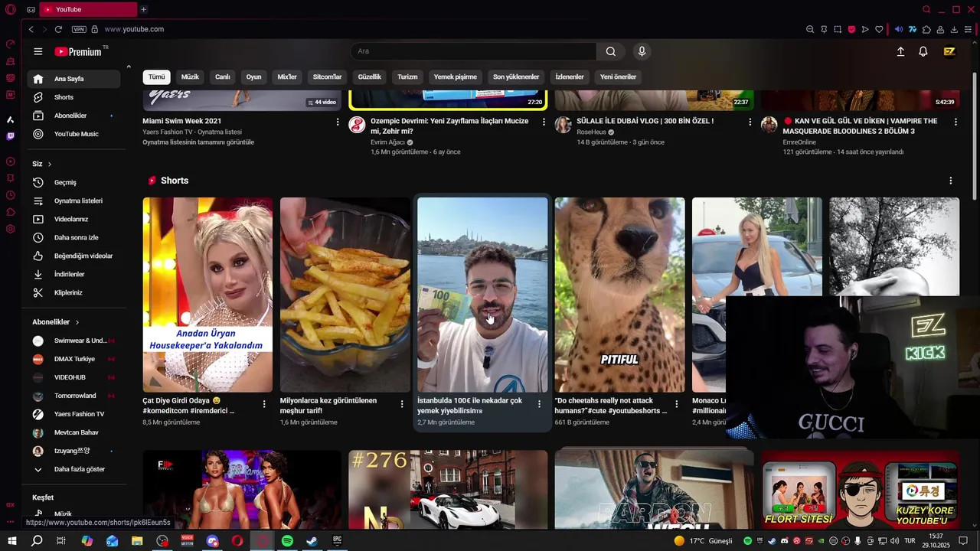This screenshot has width=980, height=551.
Task: Open the browser Easy Setup sliders icon
Action: click(969, 29)
